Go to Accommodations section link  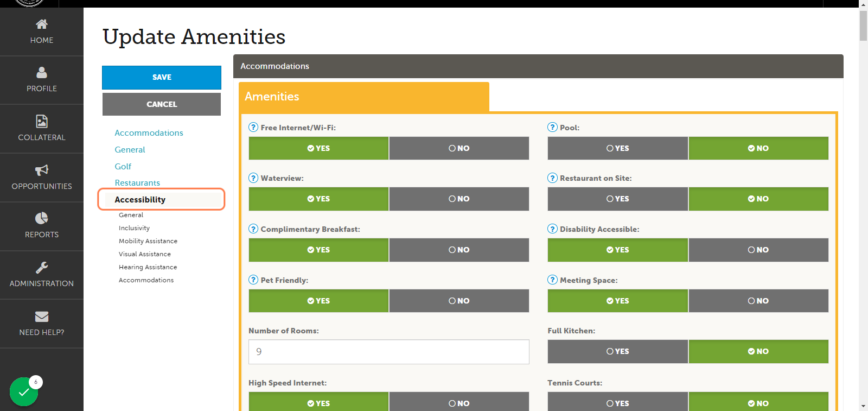coord(149,133)
